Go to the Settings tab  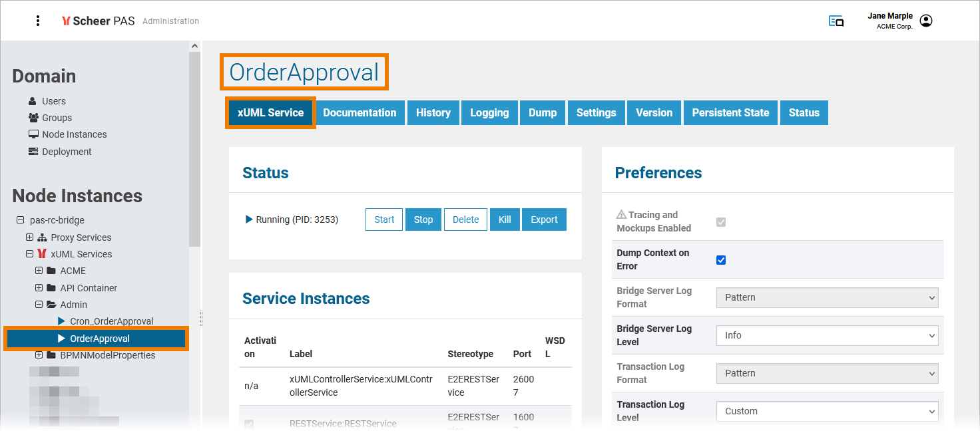[x=597, y=112]
